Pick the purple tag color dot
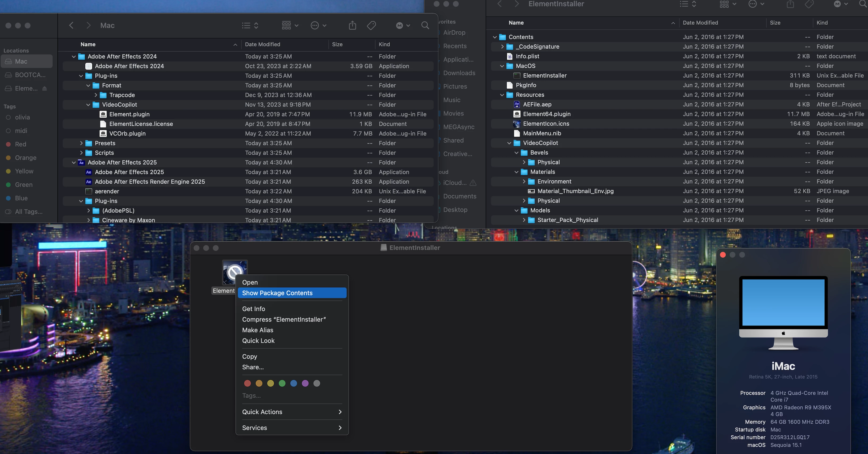The width and height of the screenshot is (868, 454). click(305, 383)
